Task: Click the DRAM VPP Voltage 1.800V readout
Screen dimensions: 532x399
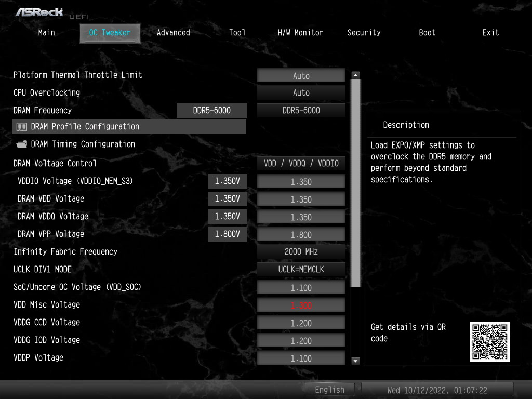Action: (228, 234)
